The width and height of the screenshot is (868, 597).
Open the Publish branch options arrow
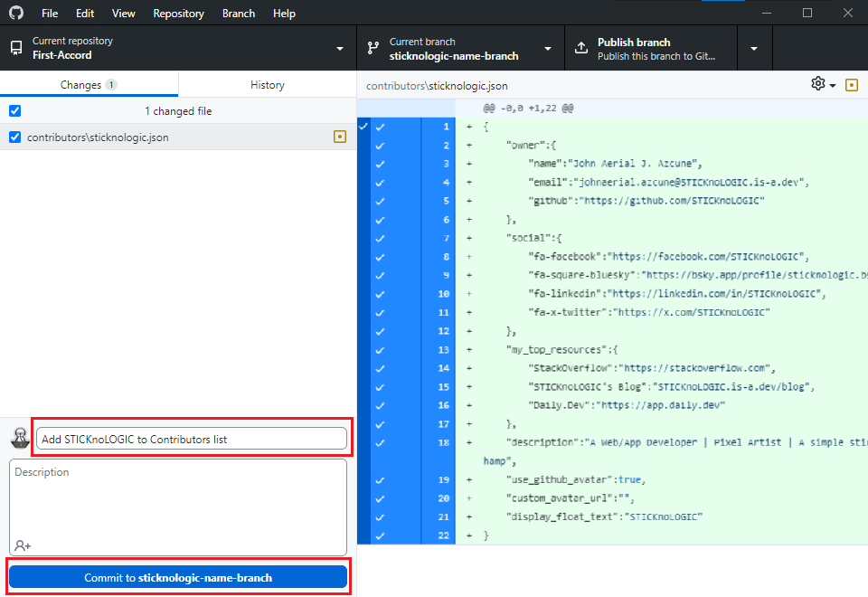coord(754,49)
